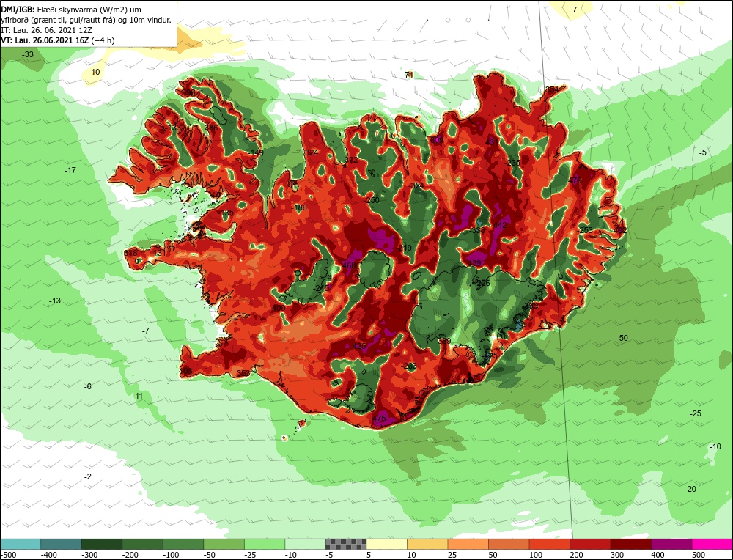The width and height of the screenshot is (733, 560).
Task: Click the 609 value on the map
Action: click(x=437, y=140)
